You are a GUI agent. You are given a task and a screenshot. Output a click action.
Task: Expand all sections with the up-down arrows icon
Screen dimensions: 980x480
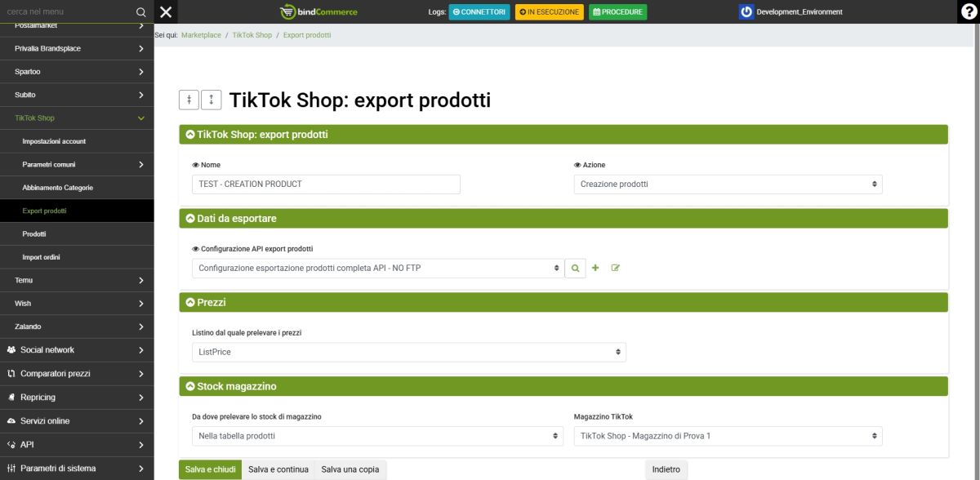coord(212,100)
